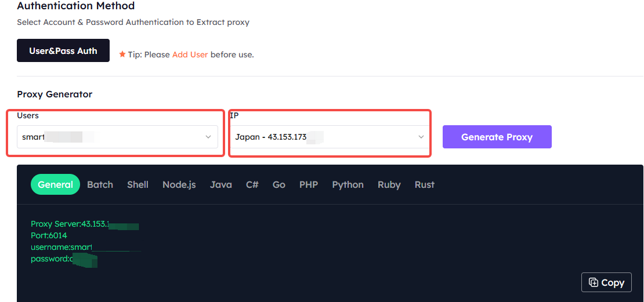The image size is (644, 302).
Task: Switch to the General tab
Action: [x=55, y=185]
